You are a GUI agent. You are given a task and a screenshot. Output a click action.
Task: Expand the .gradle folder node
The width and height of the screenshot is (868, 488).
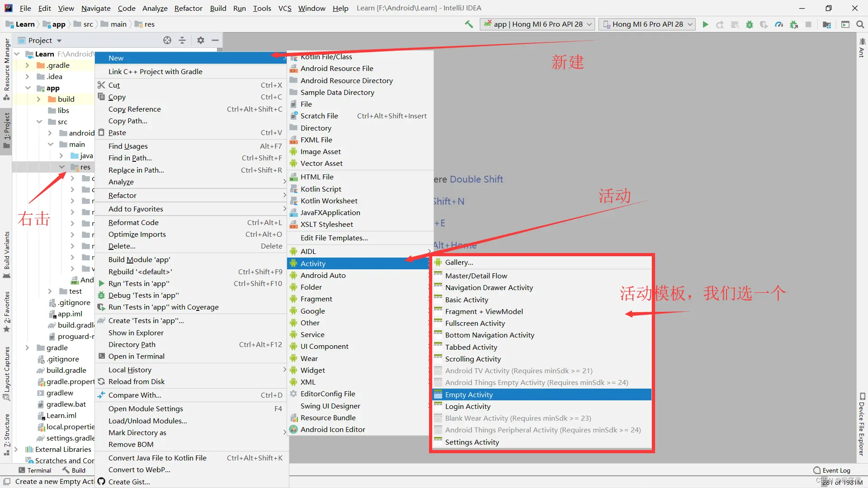[27, 65]
